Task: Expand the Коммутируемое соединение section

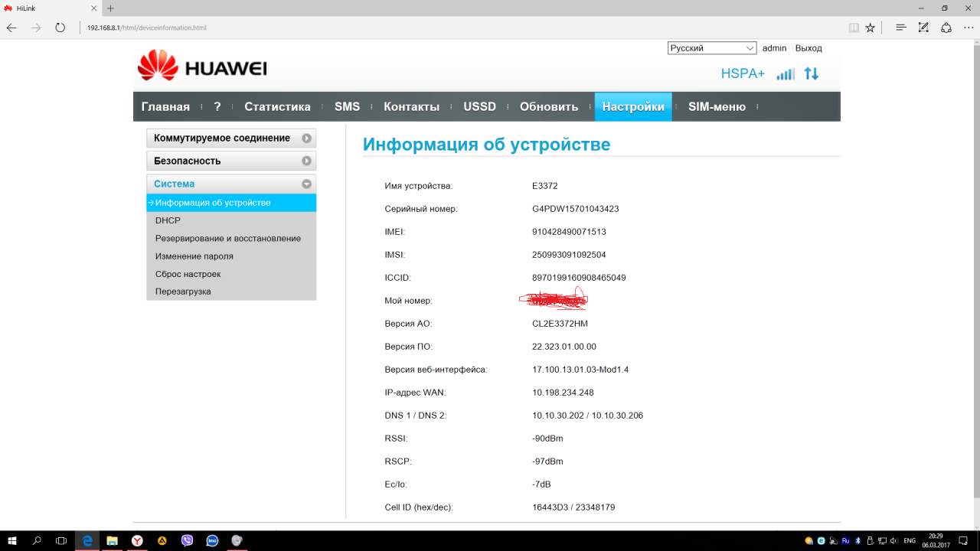Action: pyautogui.click(x=231, y=139)
